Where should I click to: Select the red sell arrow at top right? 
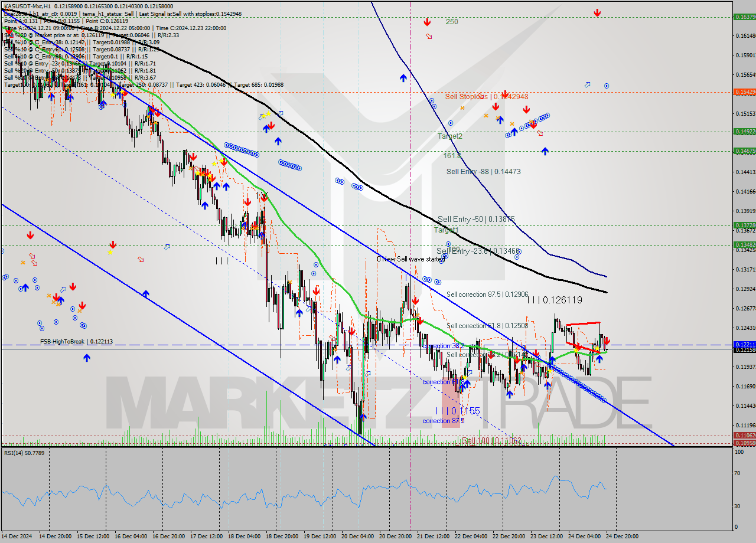(x=598, y=12)
